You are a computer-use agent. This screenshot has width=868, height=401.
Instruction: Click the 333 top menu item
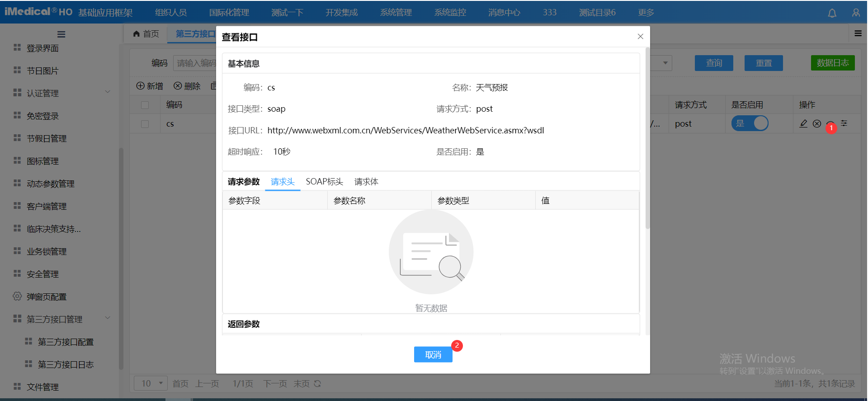tap(550, 13)
